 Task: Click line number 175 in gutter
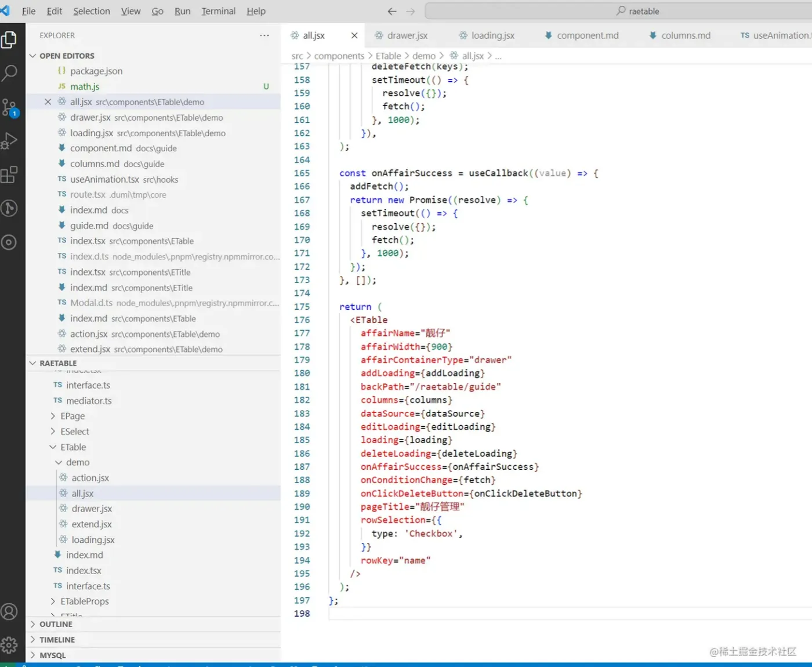click(x=302, y=306)
